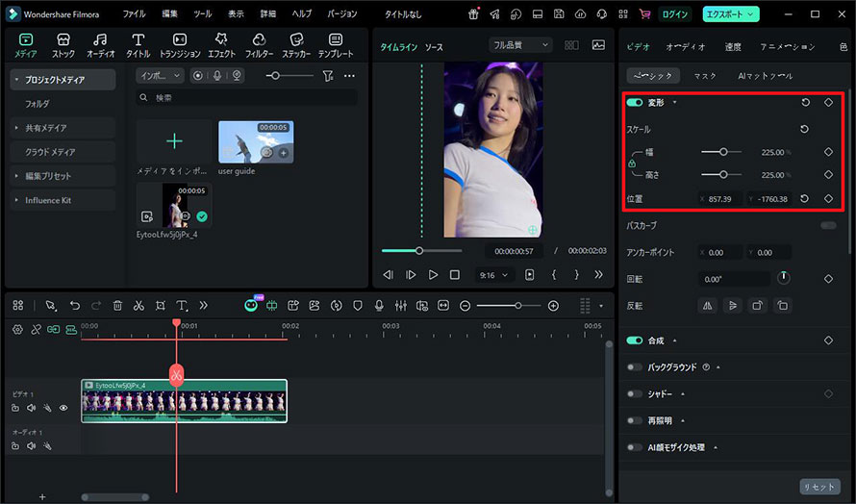856x504 pixels.
Task: Click the ログイン login button
Action: (675, 14)
